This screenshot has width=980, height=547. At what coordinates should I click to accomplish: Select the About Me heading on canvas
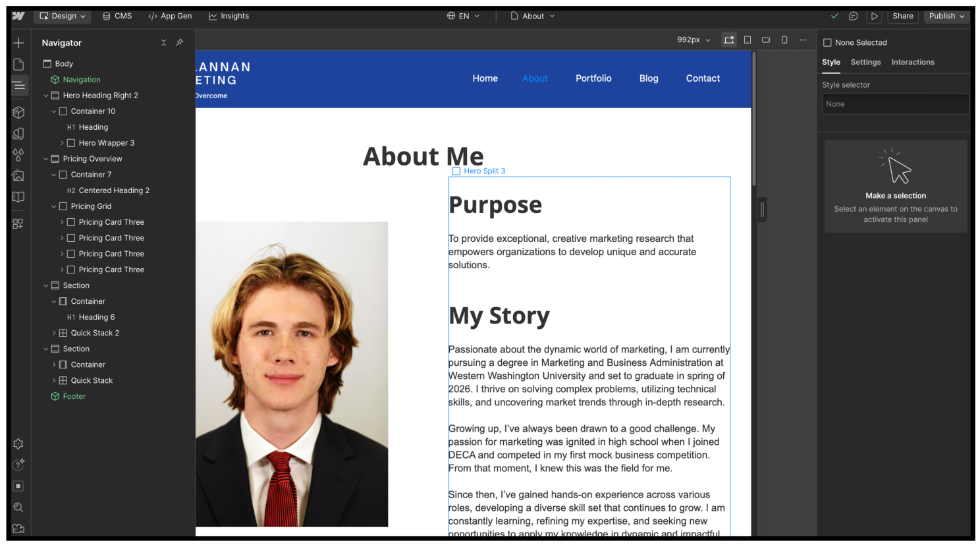pyautogui.click(x=423, y=157)
